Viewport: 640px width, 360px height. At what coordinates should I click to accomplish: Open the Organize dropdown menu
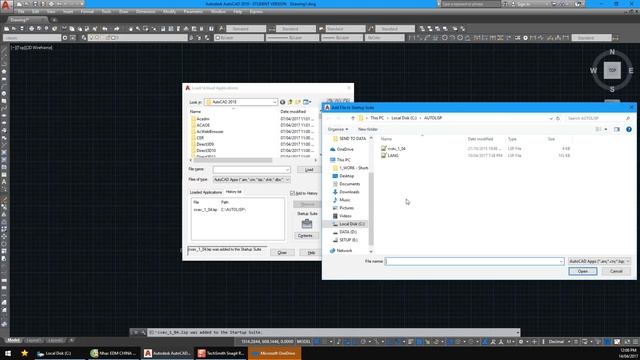tap(338, 129)
